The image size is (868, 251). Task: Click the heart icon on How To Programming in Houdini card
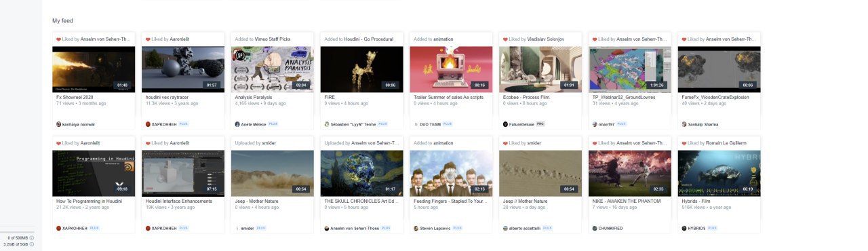click(58, 143)
